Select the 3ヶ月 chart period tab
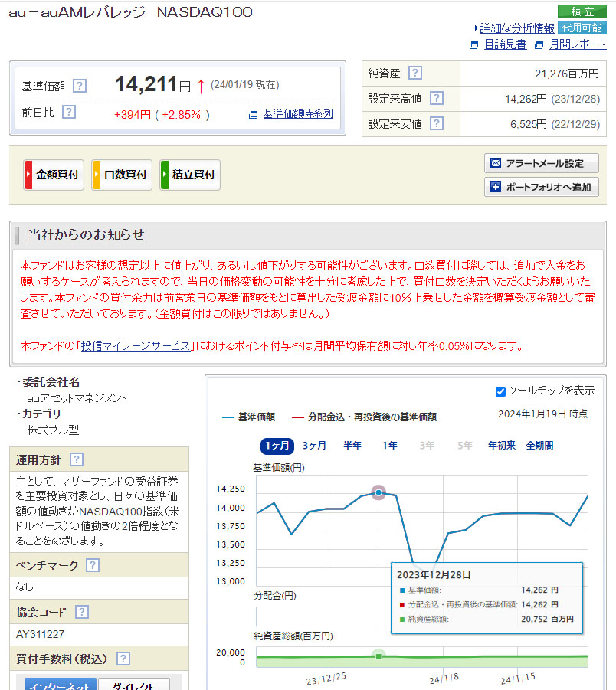Viewport: 616px width, 690px height. (314, 446)
